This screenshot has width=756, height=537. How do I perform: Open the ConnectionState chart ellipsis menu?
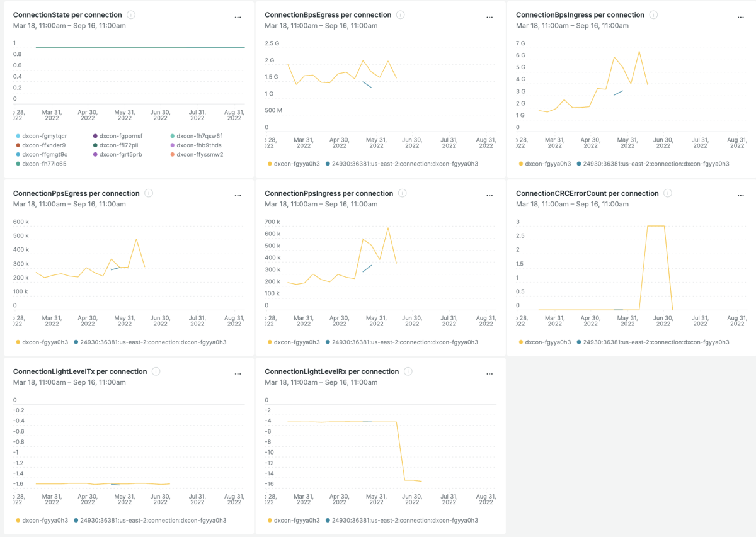[x=238, y=18]
